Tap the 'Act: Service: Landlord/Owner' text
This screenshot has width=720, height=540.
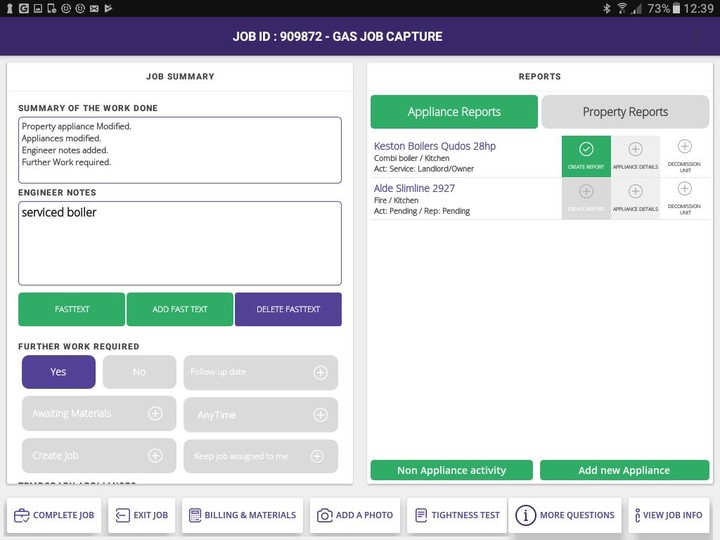point(424,169)
